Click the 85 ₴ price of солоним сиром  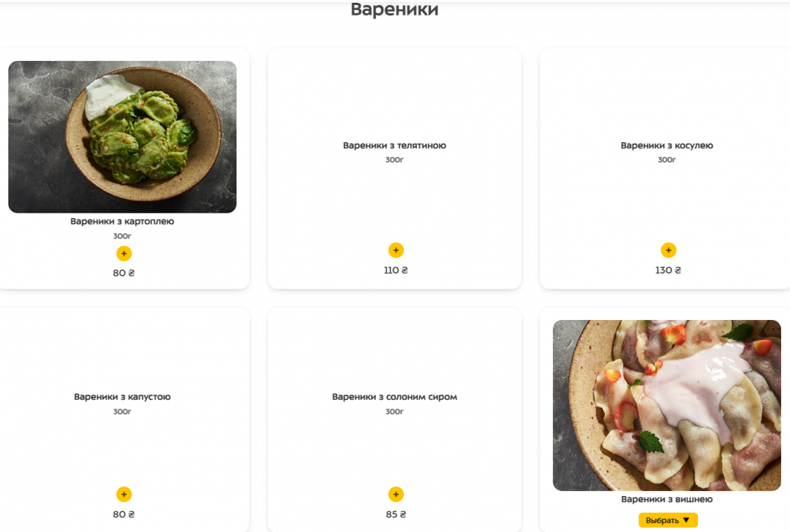coord(396,515)
